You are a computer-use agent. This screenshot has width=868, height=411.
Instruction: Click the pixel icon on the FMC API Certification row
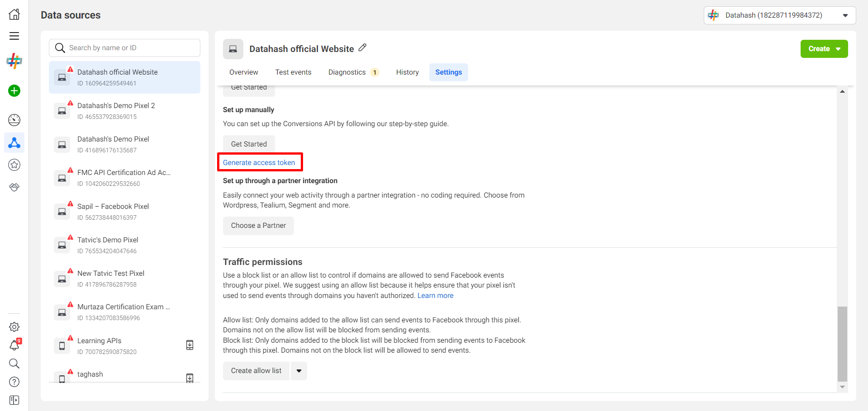coord(62,178)
